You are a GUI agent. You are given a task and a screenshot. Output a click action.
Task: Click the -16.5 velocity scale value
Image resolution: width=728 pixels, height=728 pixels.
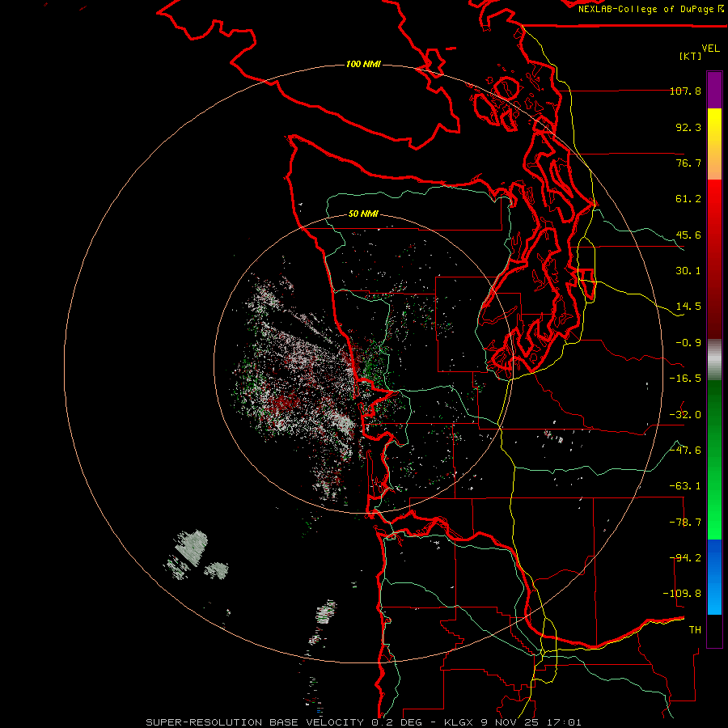coord(685,379)
